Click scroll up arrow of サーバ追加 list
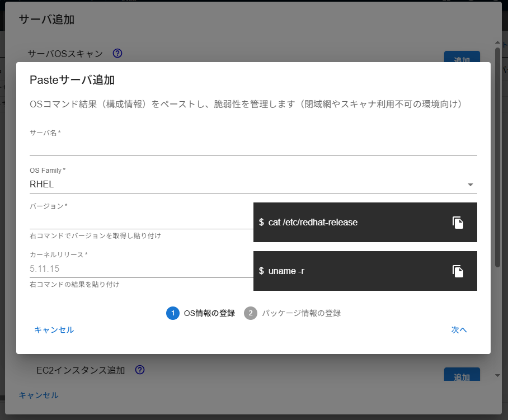508x420 pixels. point(497,43)
